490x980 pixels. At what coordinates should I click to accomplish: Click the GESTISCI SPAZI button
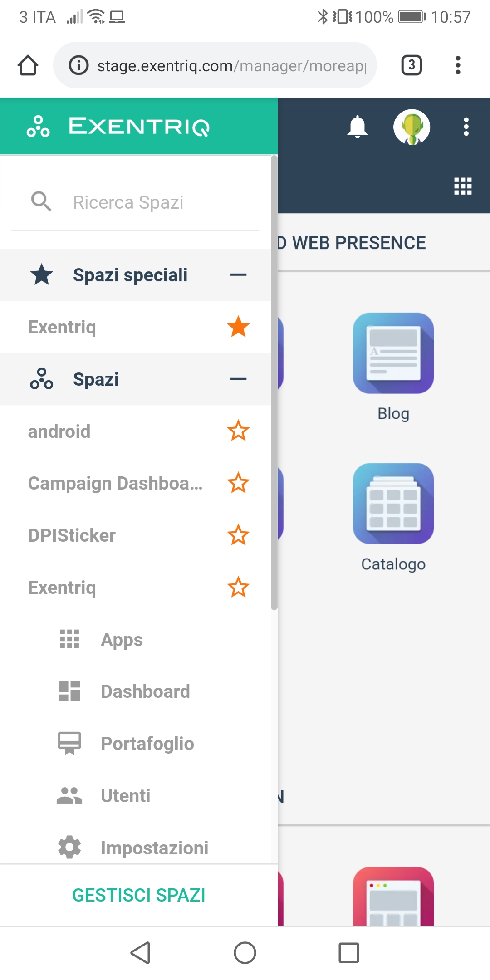click(x=139, y=895)
